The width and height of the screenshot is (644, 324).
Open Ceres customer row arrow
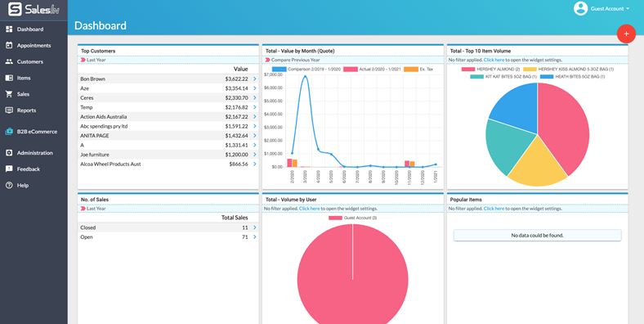point(255,98)
